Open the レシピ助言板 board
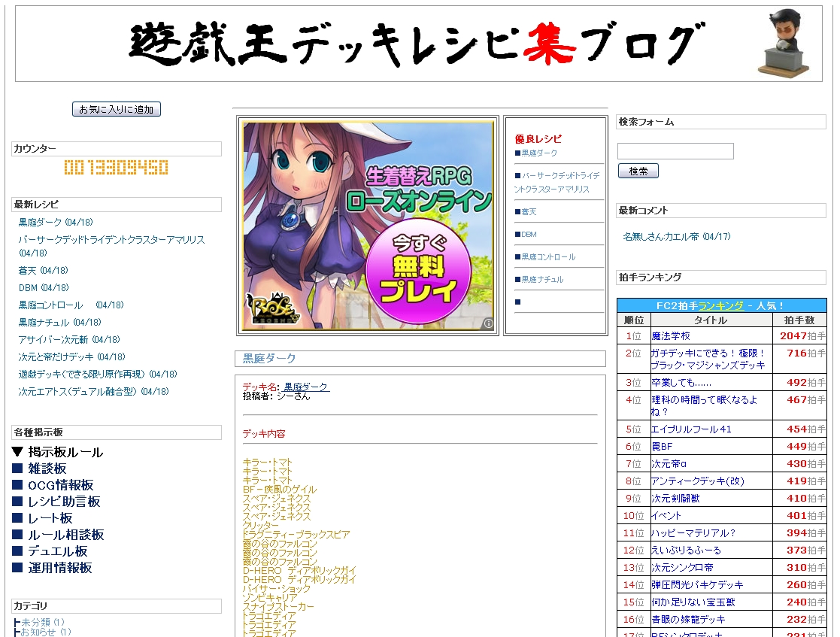 coord(64,502)
